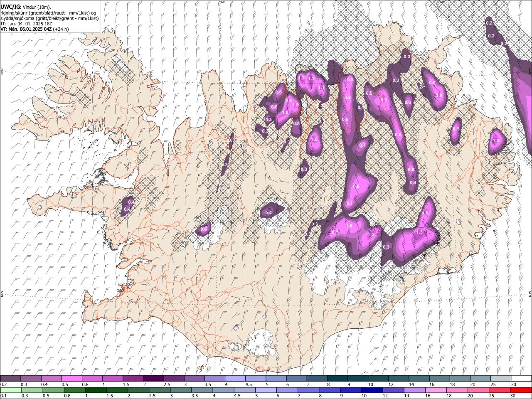Click the '(+34 h)' forecast offset text
532x399 pixels.
tap(61, 29)
